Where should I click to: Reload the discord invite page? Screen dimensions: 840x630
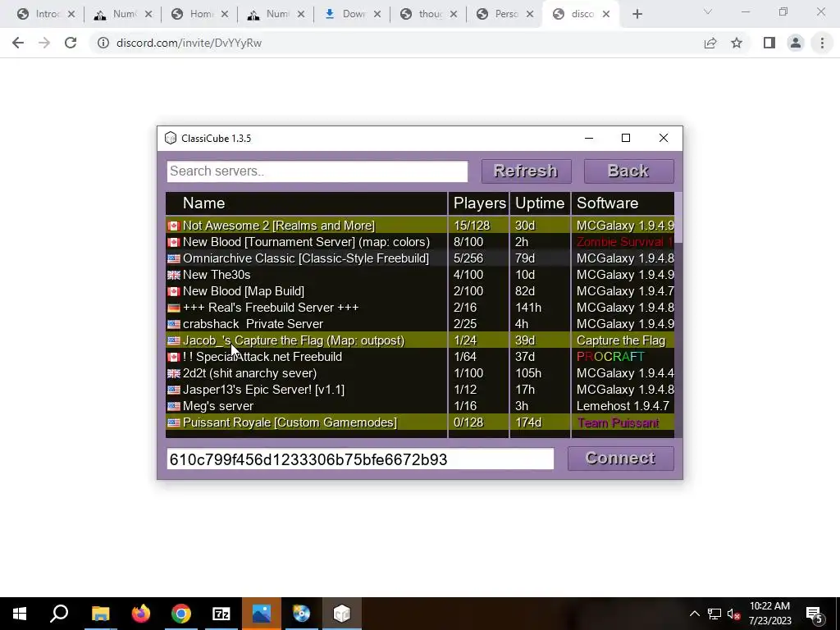[71, 43]
